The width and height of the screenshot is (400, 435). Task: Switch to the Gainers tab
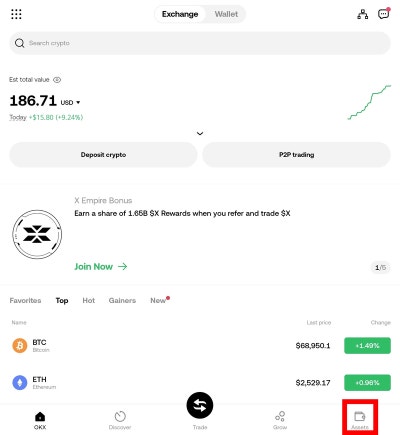click(122, 301)
